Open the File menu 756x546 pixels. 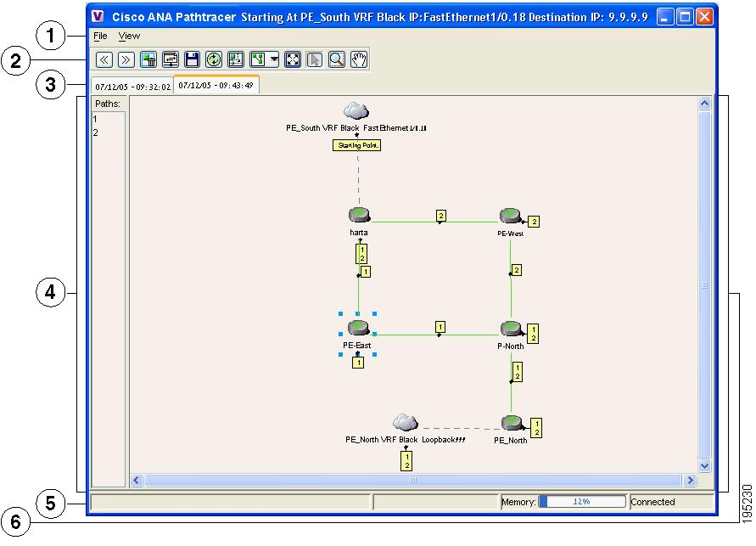point(100,36)
